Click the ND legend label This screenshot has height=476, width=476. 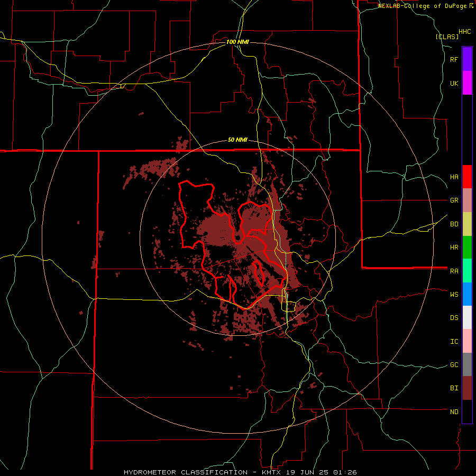454,412
